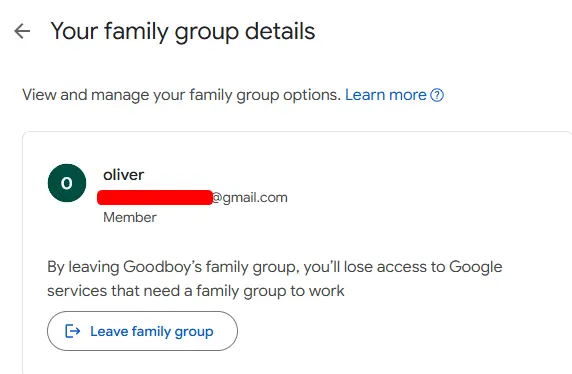This screenshot has height=374, width=572.
Task: Click the Member role label
Action: pos(130,217)
